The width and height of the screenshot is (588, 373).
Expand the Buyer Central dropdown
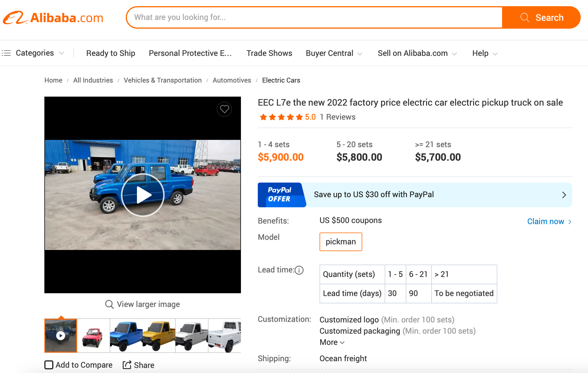(x=334, y=53)
